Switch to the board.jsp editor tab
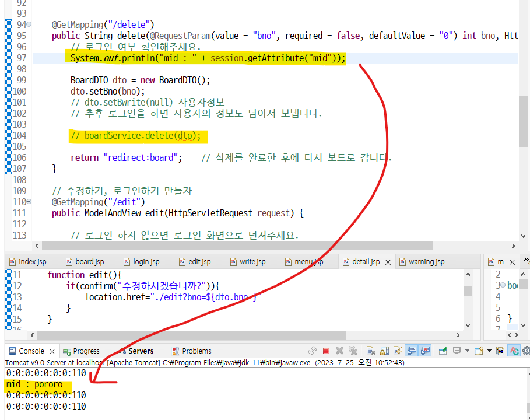Image resolution: width=530 pixels, height=420 pixels. [x=85, y=262]
